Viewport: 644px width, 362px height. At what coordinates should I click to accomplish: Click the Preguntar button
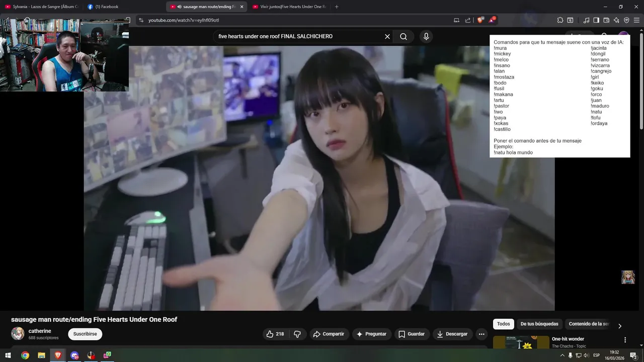[371, 334]
